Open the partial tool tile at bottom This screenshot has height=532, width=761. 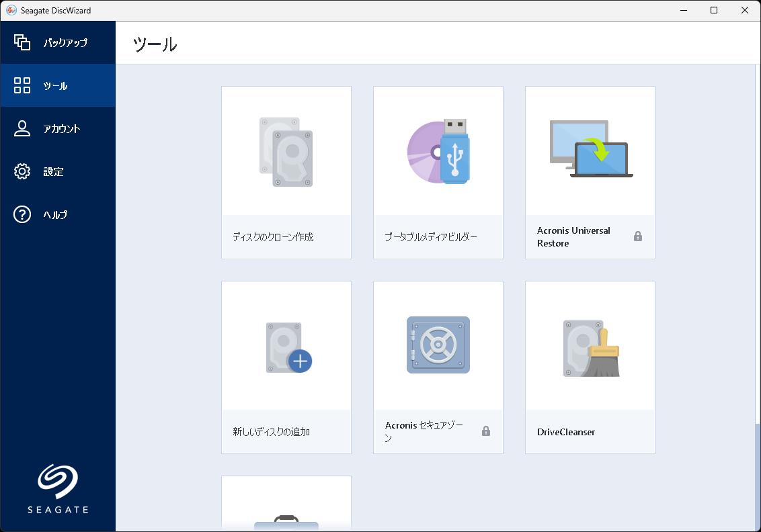tap(286, 502)
